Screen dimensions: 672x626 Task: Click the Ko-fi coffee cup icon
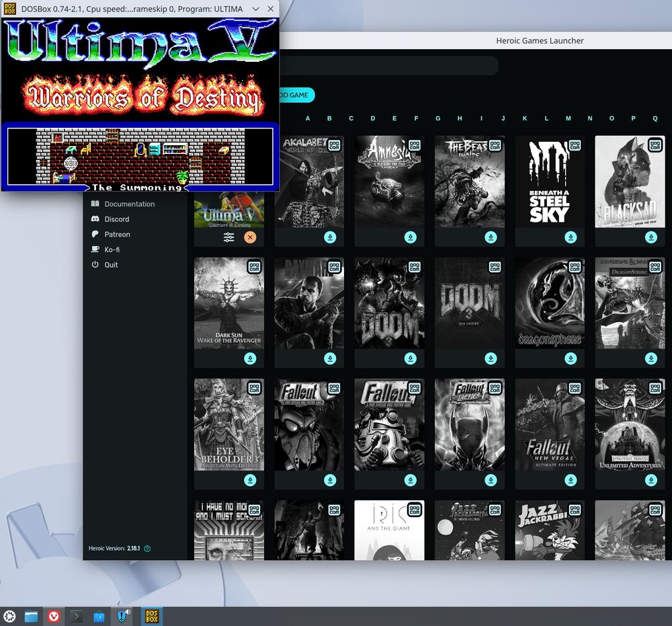94,249
